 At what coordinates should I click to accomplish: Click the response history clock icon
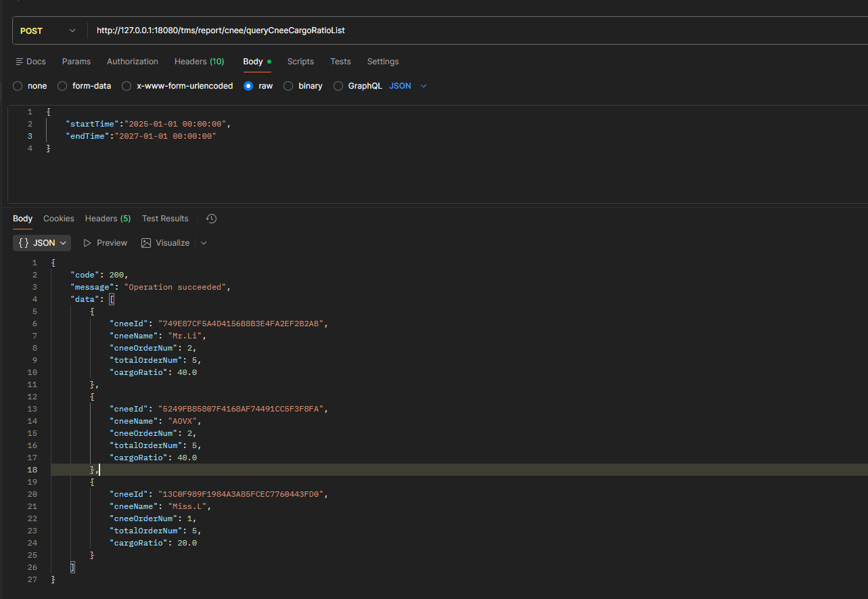(211, 219)
